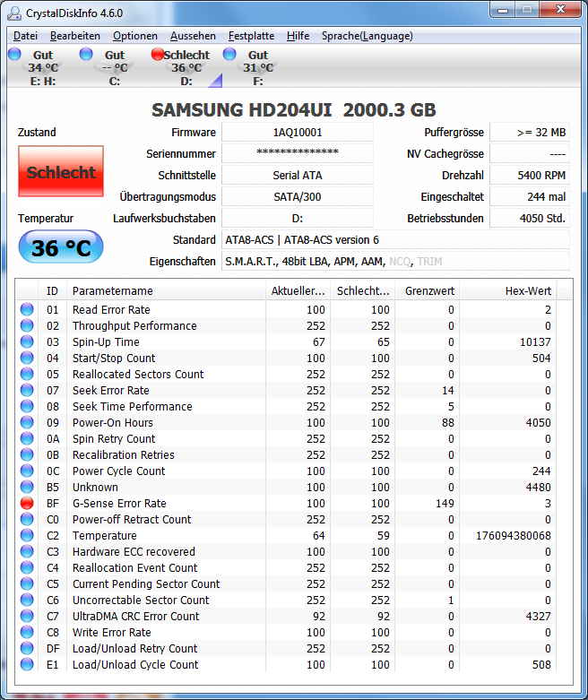Click the red Schlecht health status button

(x=61, y=171)
